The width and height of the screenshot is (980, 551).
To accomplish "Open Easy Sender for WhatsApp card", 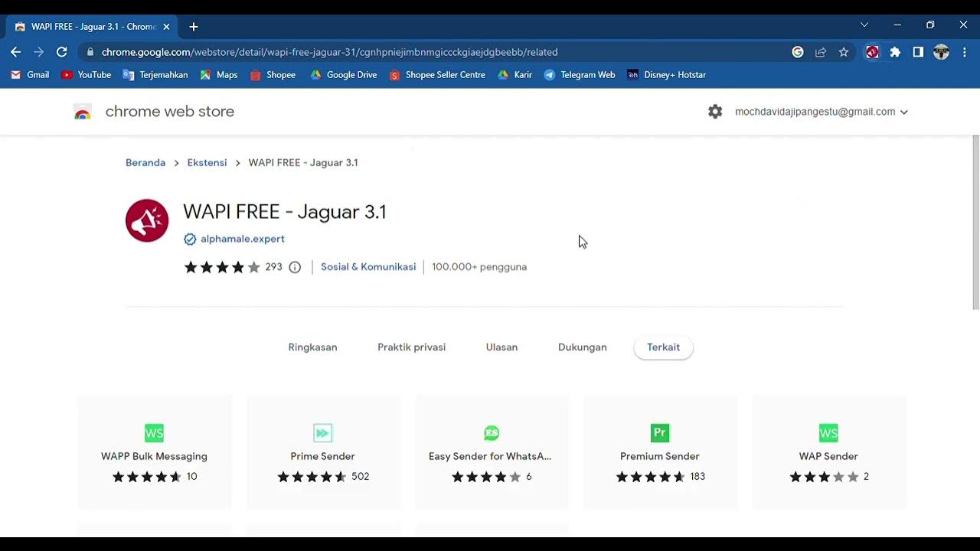I will click(492, 452).
